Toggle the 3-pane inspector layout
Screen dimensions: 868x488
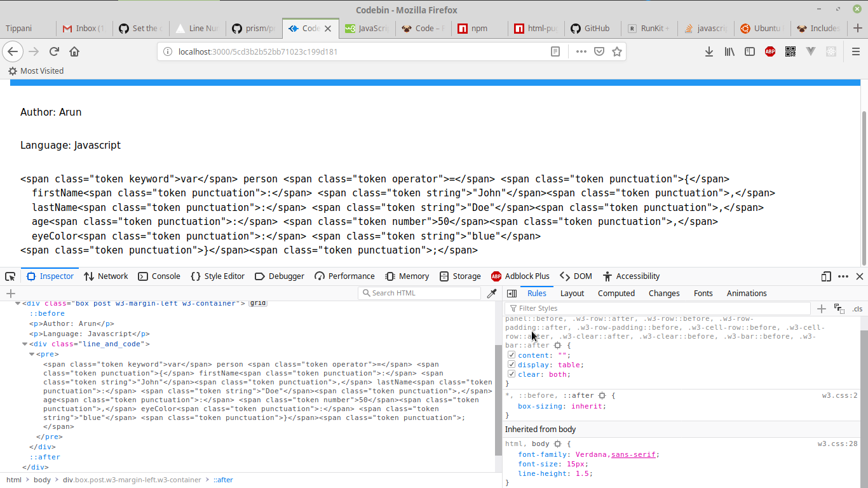512,293
